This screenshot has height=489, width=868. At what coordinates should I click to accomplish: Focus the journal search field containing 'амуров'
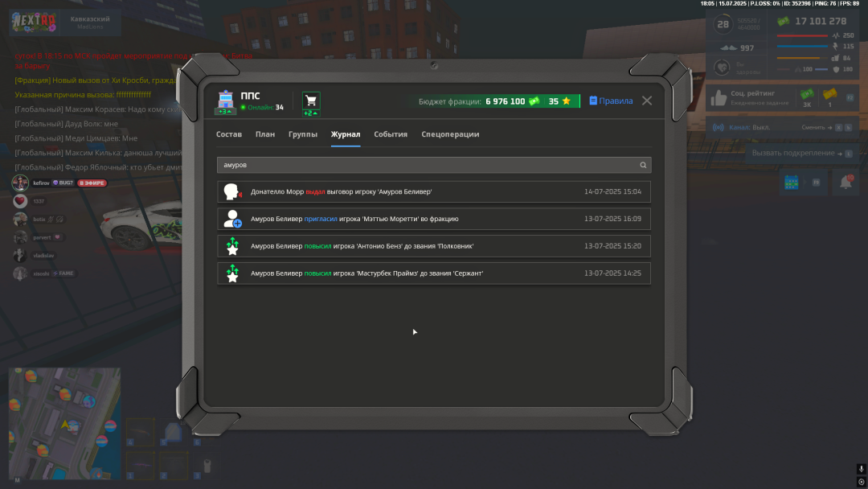click(x=434, y=165)
